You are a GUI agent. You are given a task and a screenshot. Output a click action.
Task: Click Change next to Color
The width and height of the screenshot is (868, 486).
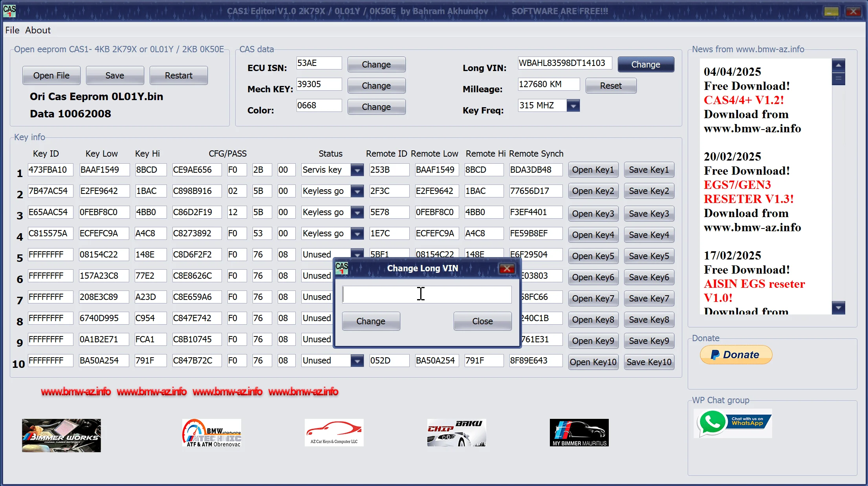(x=376, y=107)
